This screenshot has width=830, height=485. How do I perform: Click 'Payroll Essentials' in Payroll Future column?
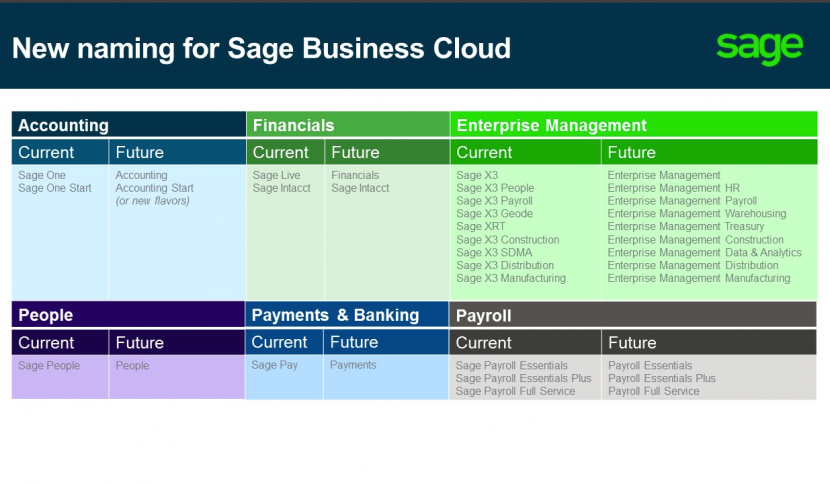650,365
